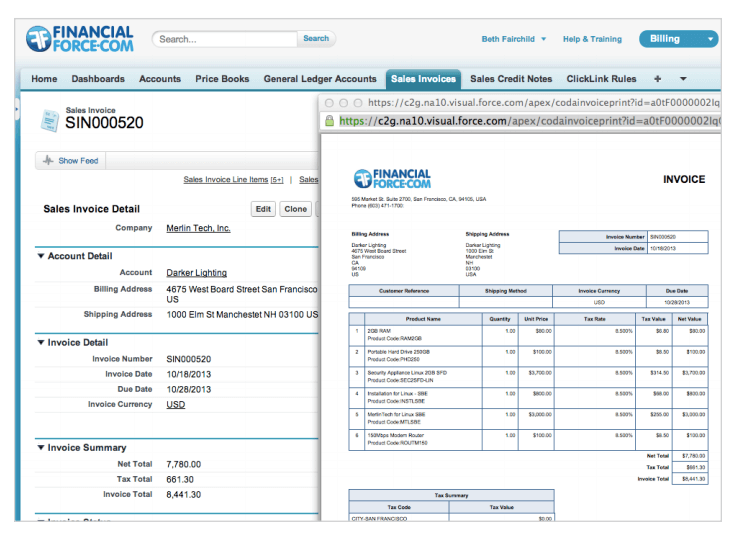Click the Sales Invoice document icon
Image resolution: width=737 pixels, height=548 pixels.
coord(49,120)
